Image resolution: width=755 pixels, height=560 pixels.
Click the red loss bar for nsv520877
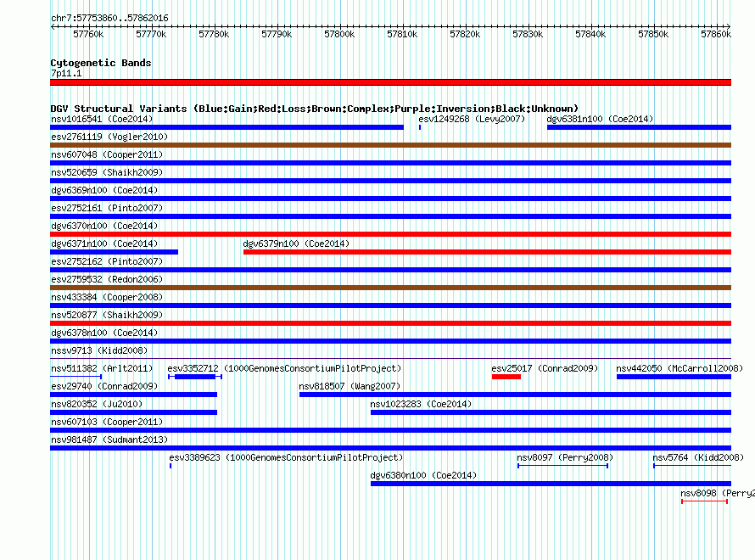(x=390, y=323)
